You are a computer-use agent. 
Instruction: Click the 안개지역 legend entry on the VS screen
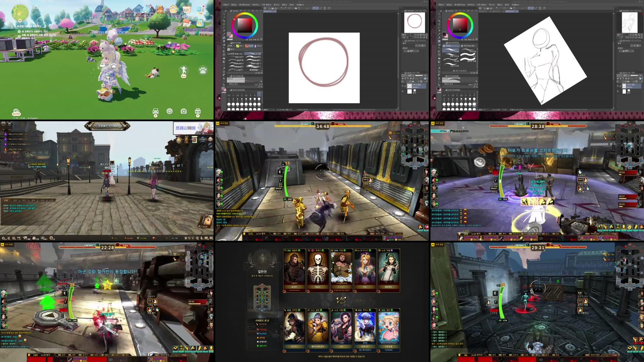tap(262, 342)
